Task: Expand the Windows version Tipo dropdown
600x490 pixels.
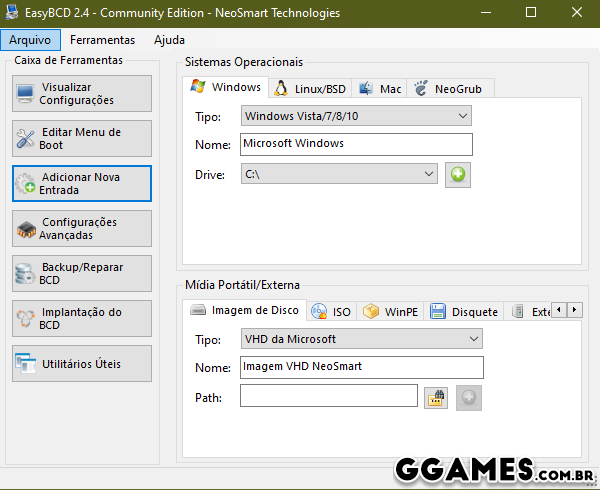Action: pos(356,116)
